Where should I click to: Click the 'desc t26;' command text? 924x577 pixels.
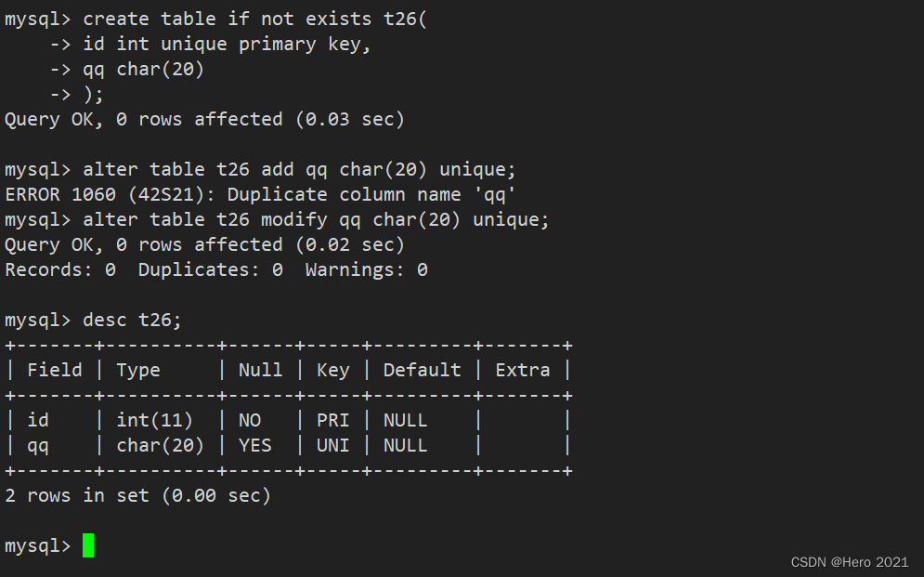132,320
